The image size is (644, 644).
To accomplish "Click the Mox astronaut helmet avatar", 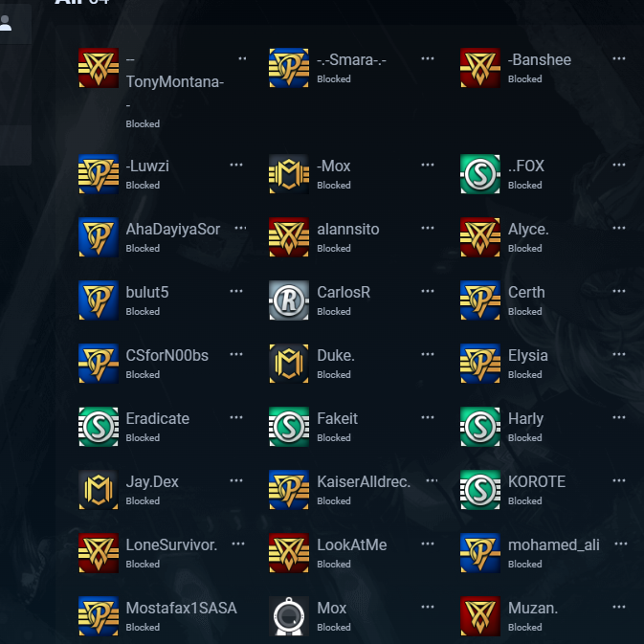I will click(289, 616).
